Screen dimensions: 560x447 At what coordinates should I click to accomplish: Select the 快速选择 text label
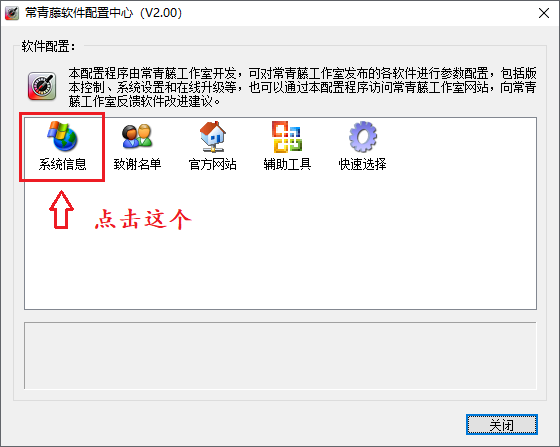pyautogui.click(x=362, y=164)
